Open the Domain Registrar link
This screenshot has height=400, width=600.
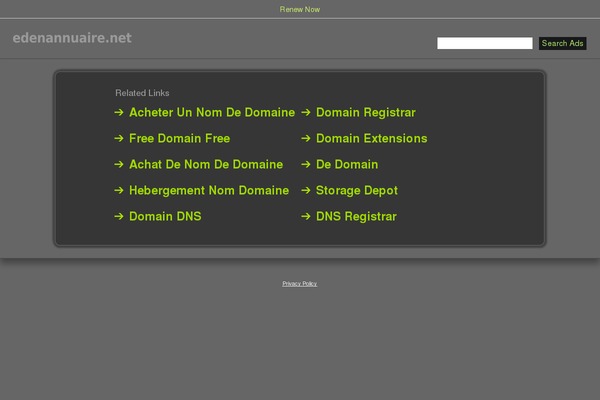(x=365, y=113)
